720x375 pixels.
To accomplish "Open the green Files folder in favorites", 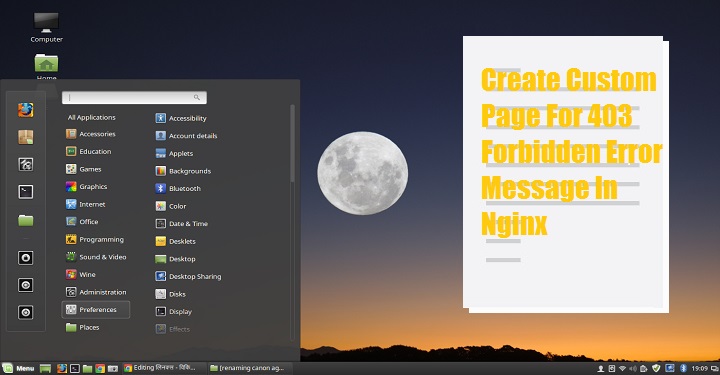I will click(x=26, y=220).
